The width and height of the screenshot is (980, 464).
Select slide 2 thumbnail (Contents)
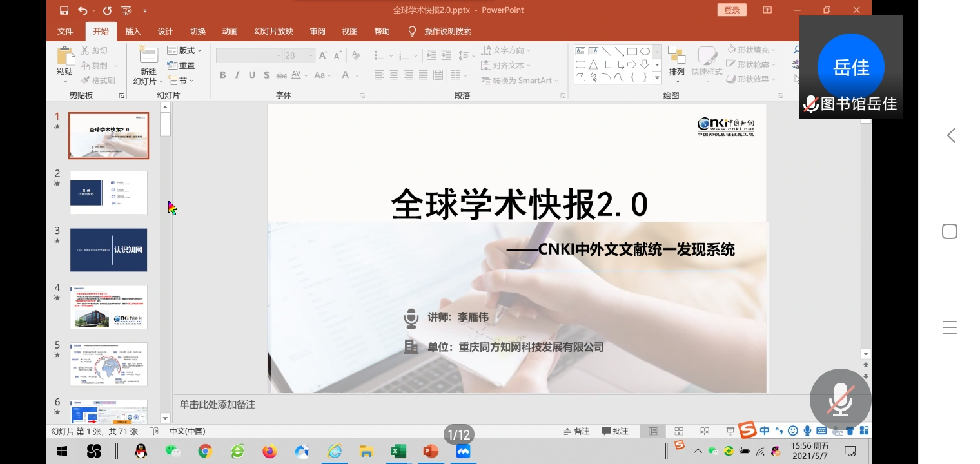109,193
